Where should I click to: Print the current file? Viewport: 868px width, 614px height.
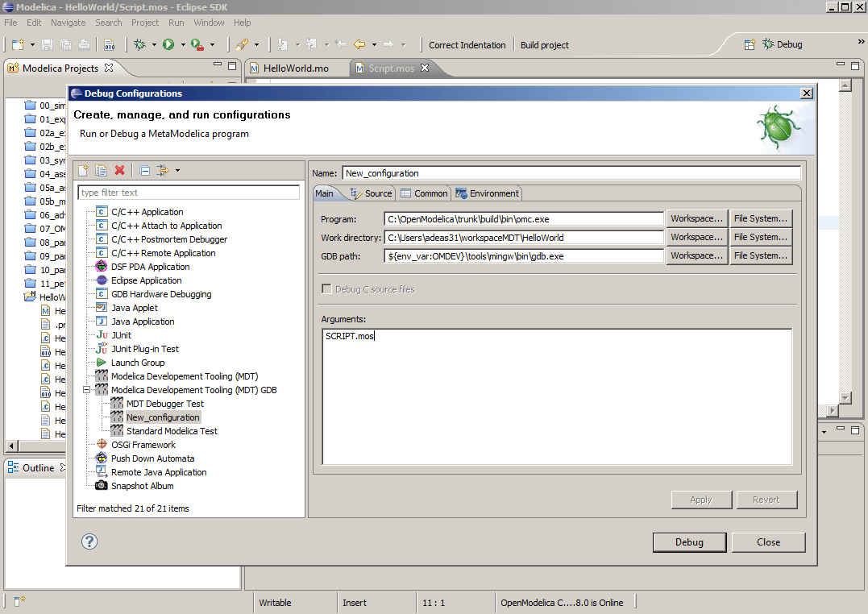[x=84, y=45]
